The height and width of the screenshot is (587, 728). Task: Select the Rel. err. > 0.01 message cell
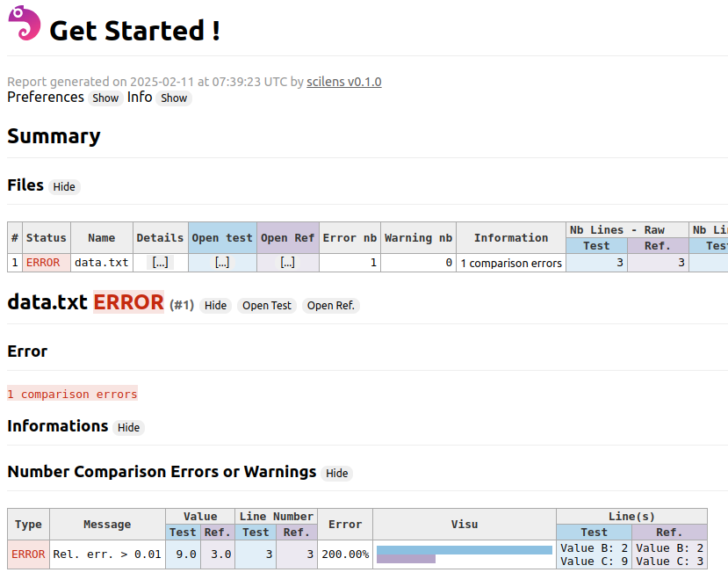(106, 554)
